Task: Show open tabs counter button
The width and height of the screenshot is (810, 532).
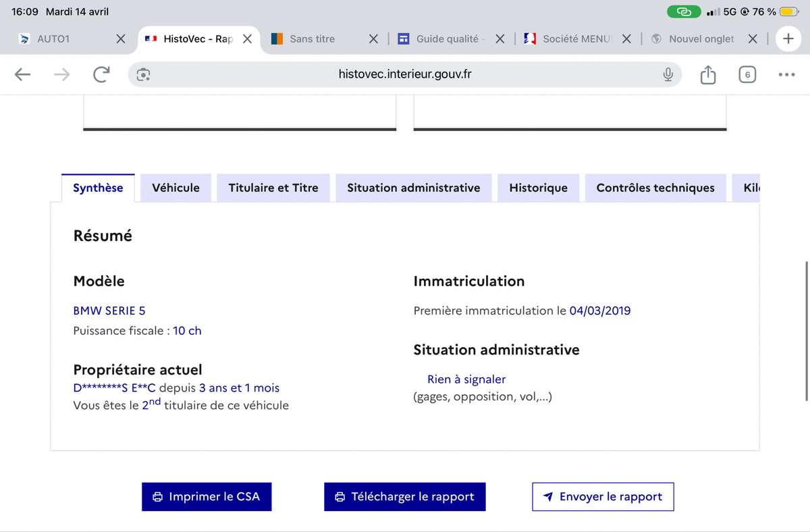Action: pos(747,74)
